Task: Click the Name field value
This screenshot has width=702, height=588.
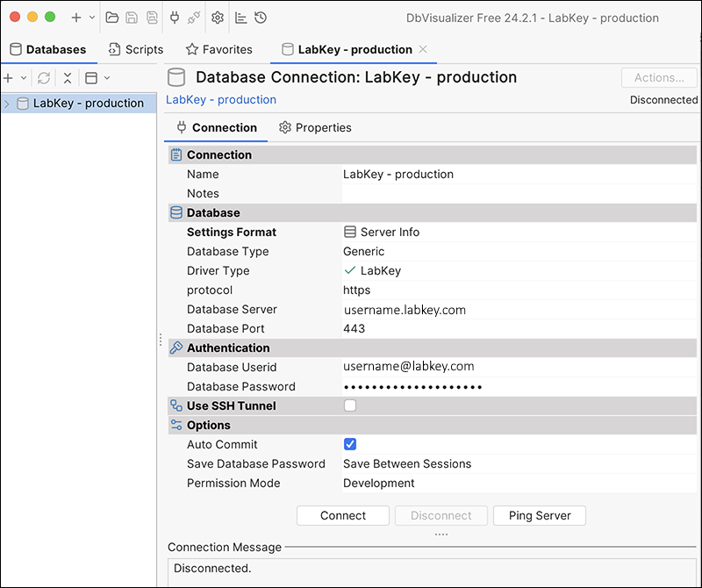Action: tap(519, 174)
